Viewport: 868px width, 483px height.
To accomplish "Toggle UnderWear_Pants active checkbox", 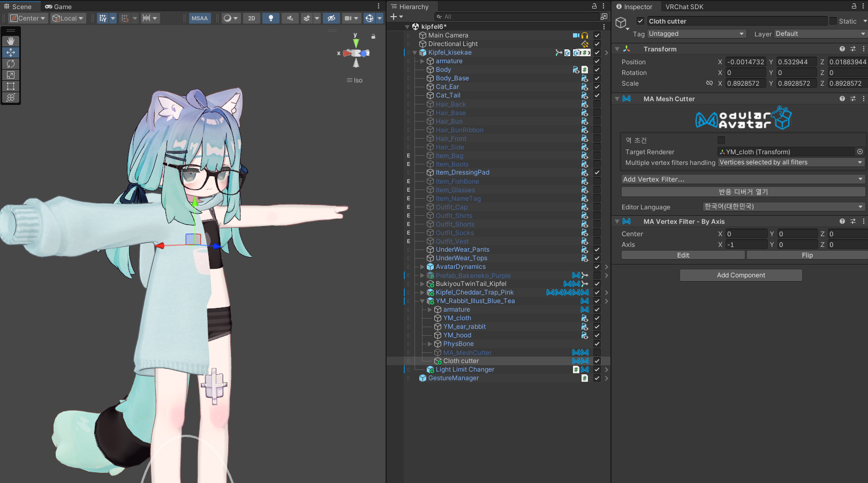I will coord(597,250).
